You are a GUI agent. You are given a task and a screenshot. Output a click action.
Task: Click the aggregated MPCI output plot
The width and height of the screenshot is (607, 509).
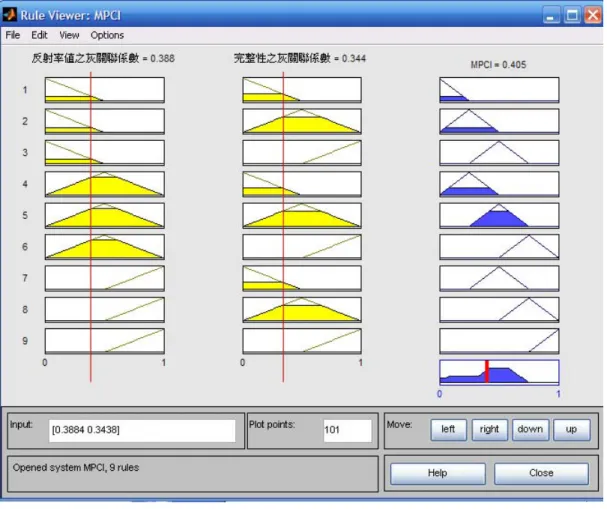pos(499,372)
